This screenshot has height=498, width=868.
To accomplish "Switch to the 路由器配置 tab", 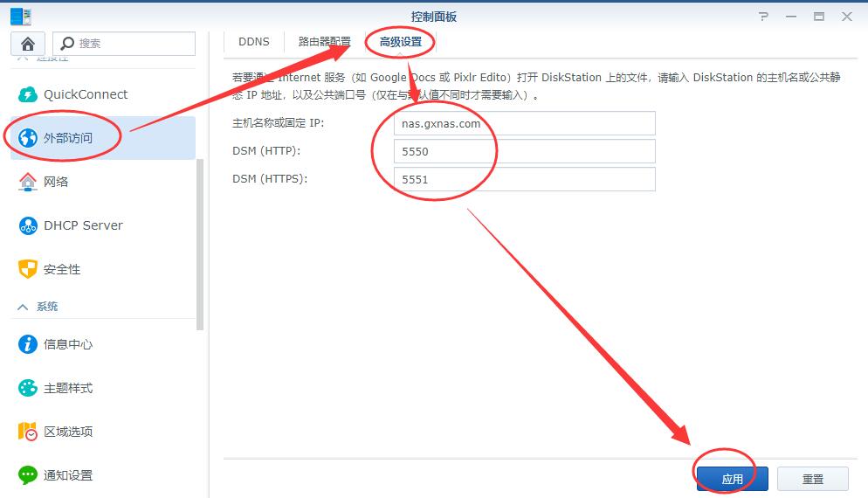I will point(324,41).
